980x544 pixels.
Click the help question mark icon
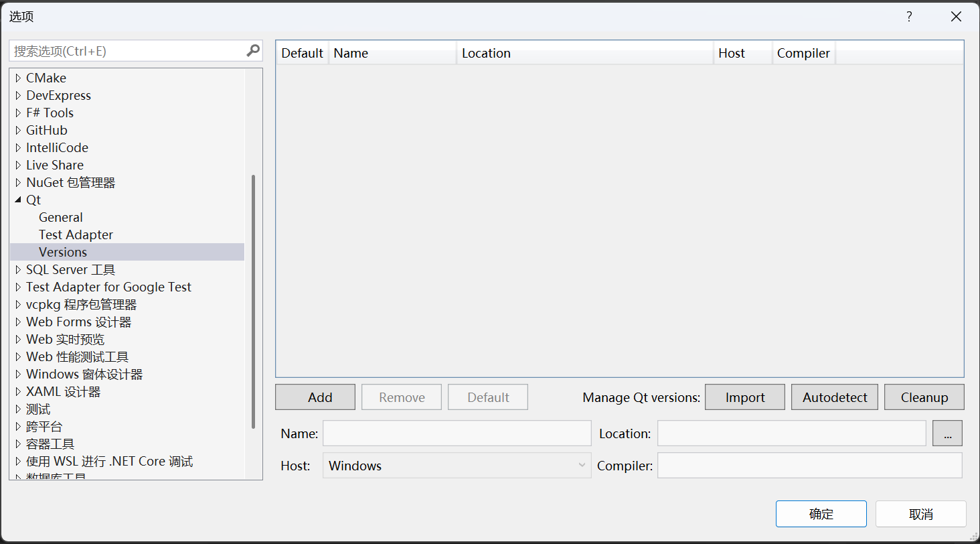[908, 16]
